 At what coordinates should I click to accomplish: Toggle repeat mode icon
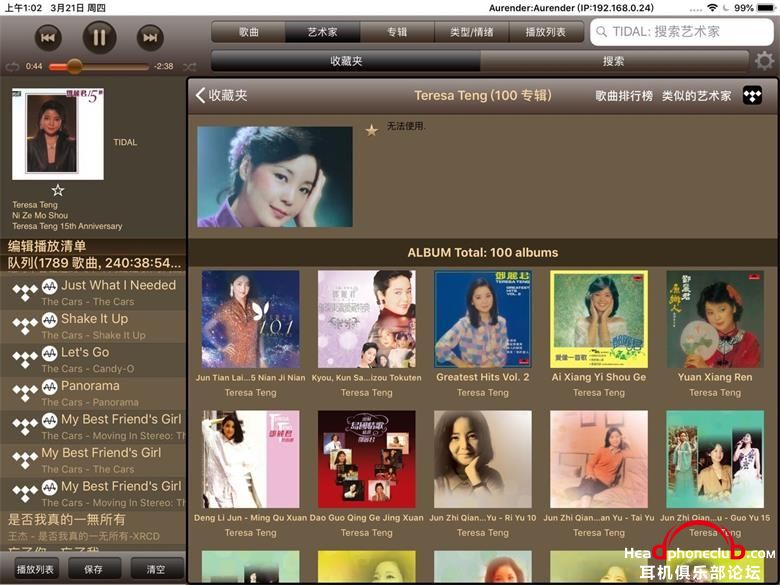(12, 66)
